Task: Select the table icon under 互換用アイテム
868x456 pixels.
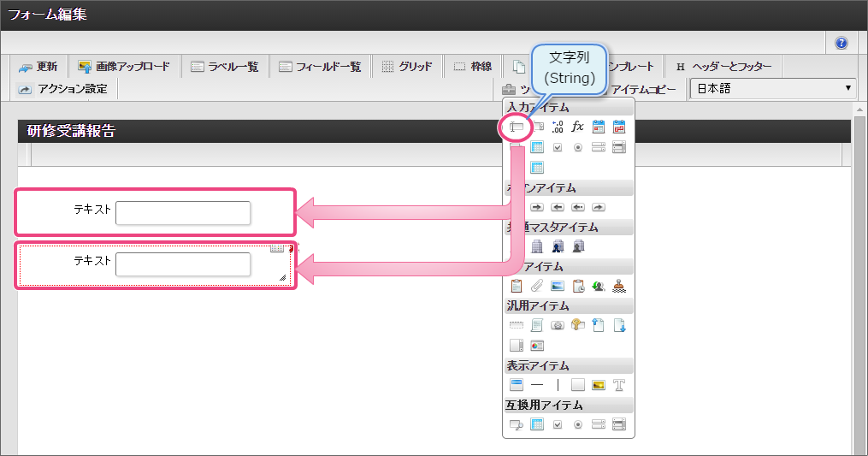Action: [537, 424]
